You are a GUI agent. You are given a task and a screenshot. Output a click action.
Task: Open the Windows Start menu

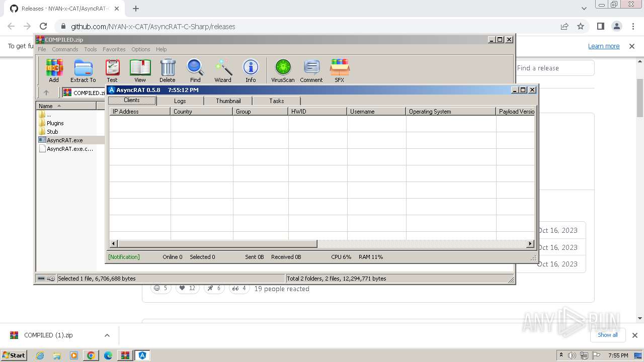(x=14, y=355)
